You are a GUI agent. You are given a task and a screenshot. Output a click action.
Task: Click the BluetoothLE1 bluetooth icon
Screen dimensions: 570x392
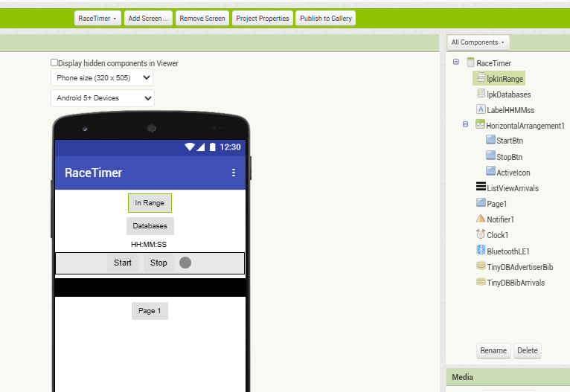[x=481, y=250]
